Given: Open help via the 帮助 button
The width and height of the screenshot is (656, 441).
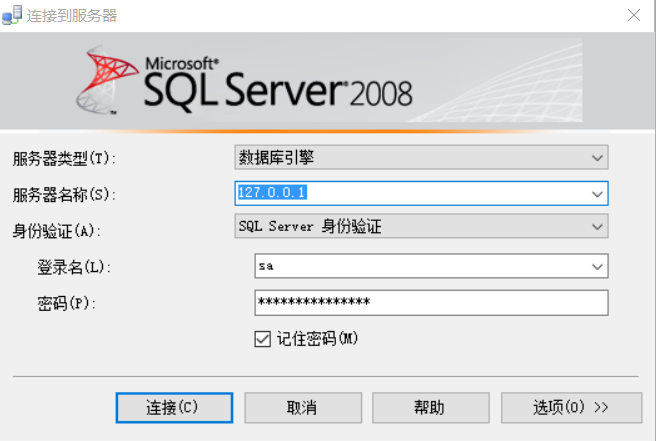Looking at the screenshot, I should [430, 408].
